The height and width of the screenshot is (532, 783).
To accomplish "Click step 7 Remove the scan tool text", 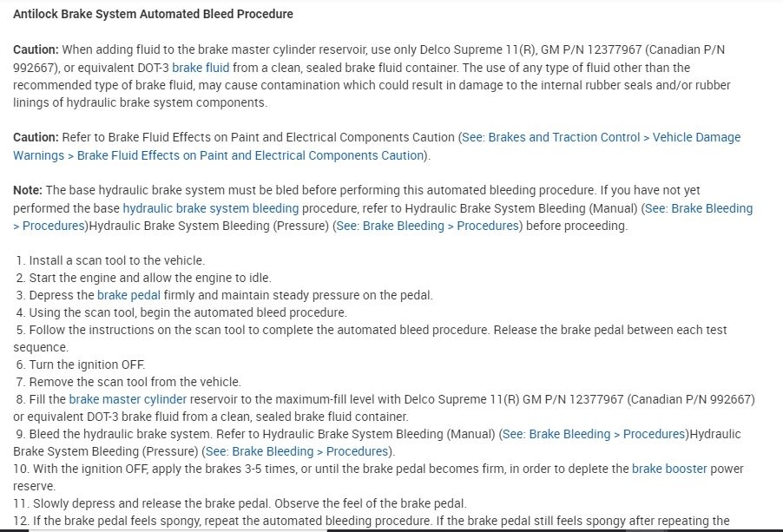I will click(x=135, y=382).
